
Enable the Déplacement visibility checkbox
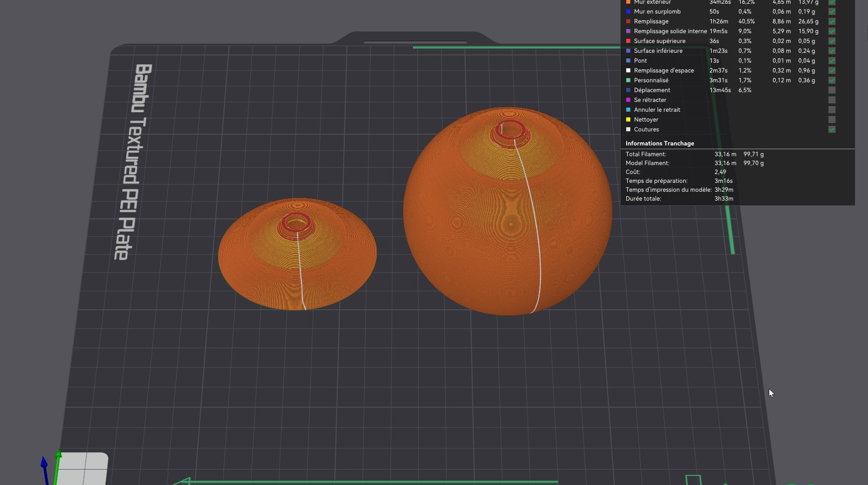point(832,90)
